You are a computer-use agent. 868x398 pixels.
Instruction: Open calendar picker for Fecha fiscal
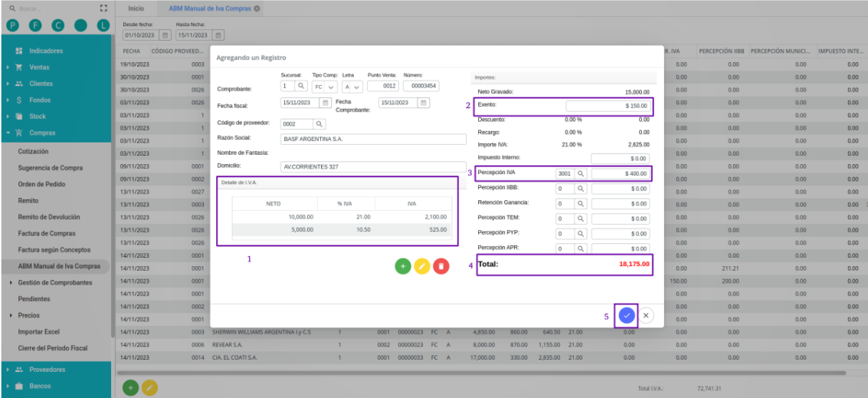coord(326,103)
